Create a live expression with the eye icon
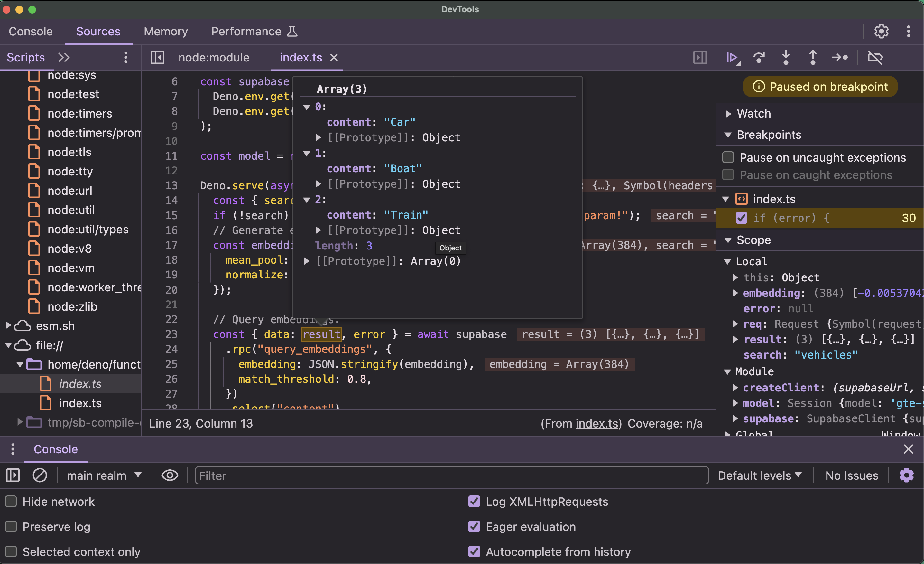 tap(170, 475)
